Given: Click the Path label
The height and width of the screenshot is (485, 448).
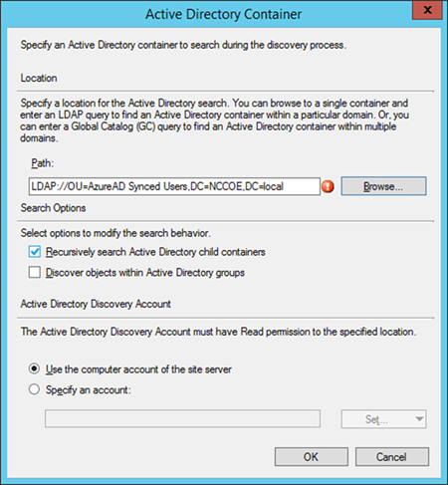Looking at the screenshot, I should [42, 163].
